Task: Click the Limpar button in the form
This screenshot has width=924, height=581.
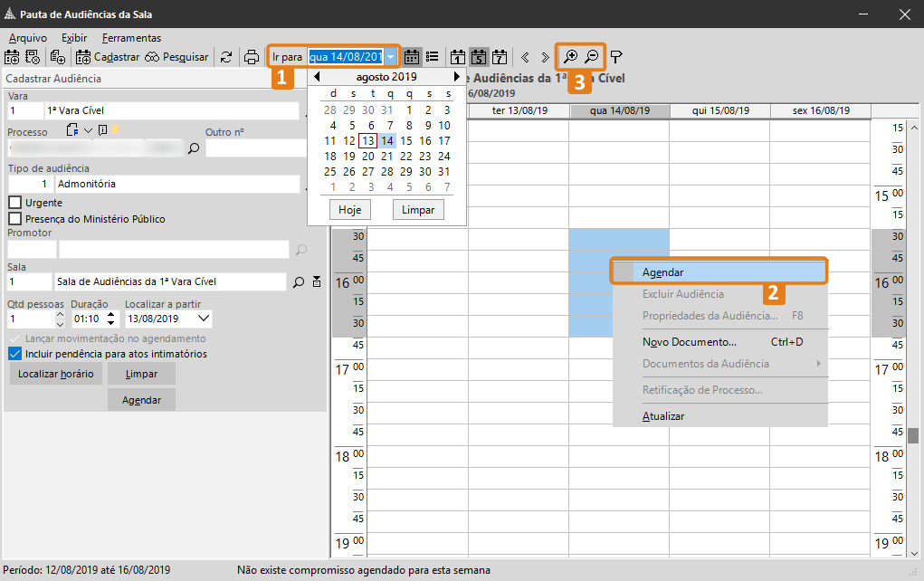Action: (x=141, y=374)
